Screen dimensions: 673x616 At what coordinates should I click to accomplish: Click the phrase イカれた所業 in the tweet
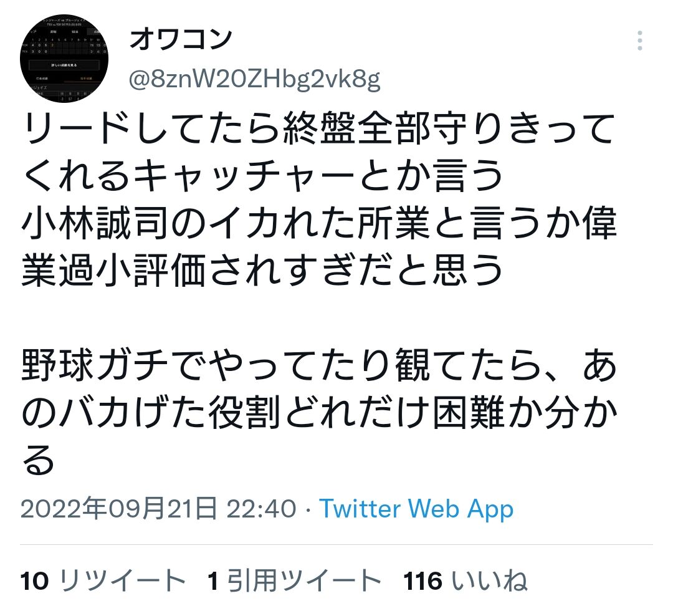(318, 223)
